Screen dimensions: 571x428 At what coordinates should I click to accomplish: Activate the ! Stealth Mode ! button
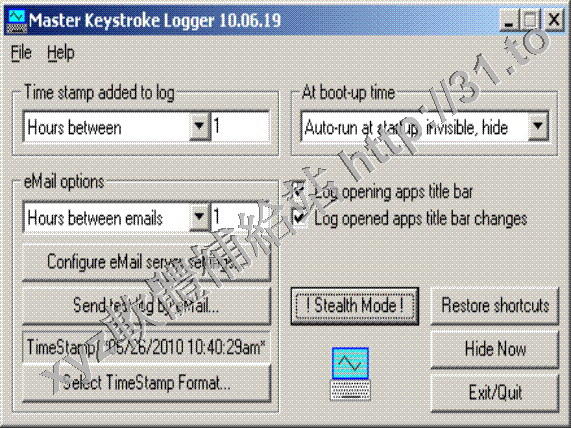coord(354,306)
